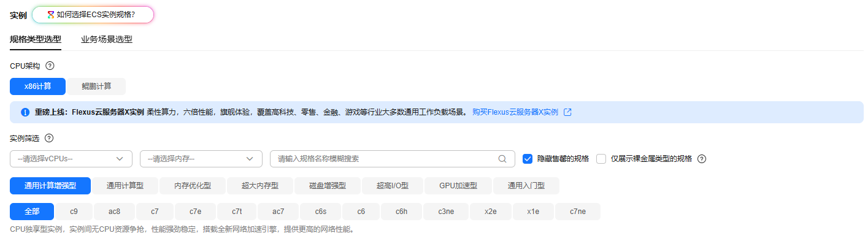Select 鲲鹏计算 architecture
868x241 pixels.
96,86
